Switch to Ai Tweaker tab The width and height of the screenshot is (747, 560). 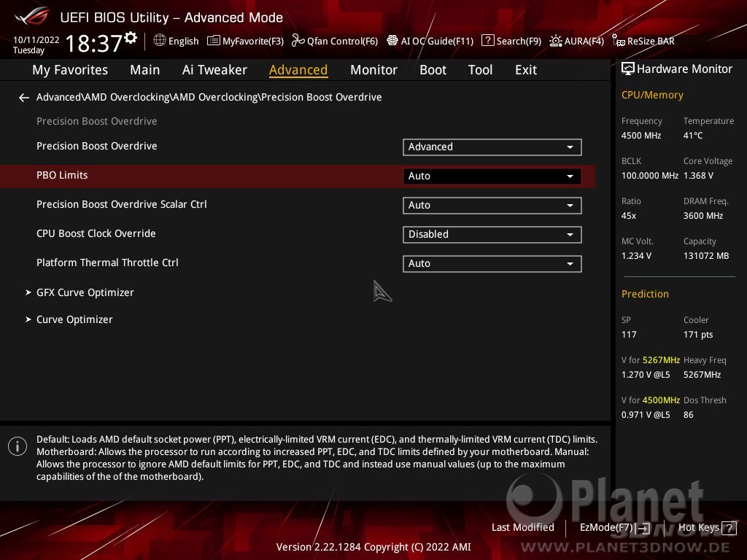(214, 70)
